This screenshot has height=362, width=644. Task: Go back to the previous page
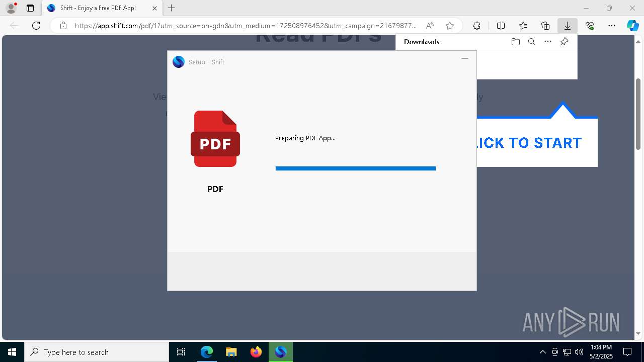click(14, 26)
